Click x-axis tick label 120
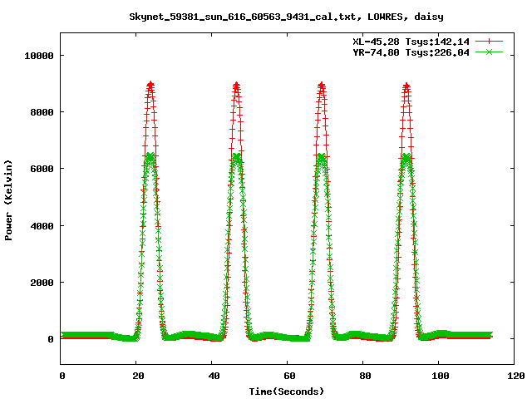 pyautogui.click(x=516, y=376)
